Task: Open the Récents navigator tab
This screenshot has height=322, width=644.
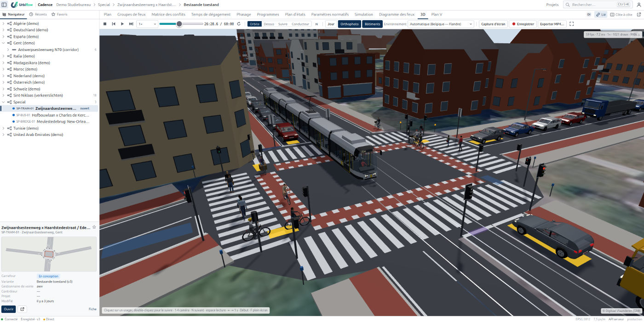Action: coord(38,15)
